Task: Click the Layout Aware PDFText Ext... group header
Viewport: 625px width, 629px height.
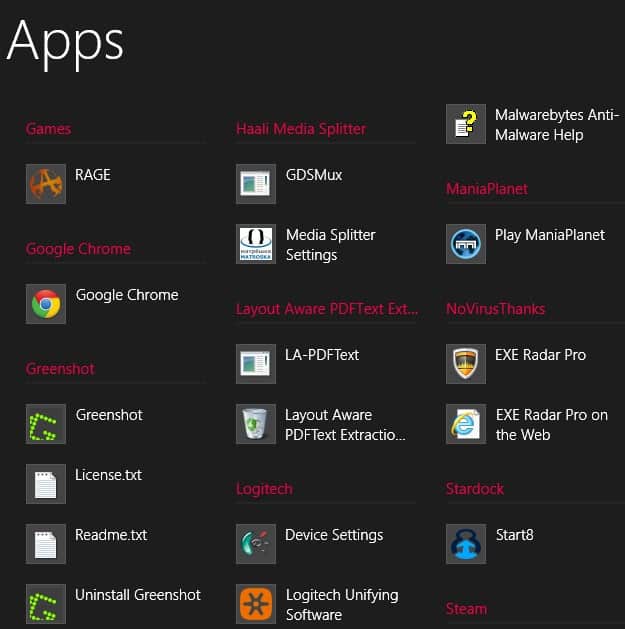Action: click(327, 309)
